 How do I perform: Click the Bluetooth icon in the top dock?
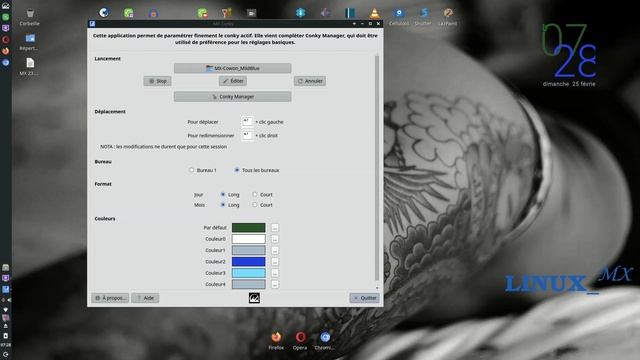click(x=300, y=13)
